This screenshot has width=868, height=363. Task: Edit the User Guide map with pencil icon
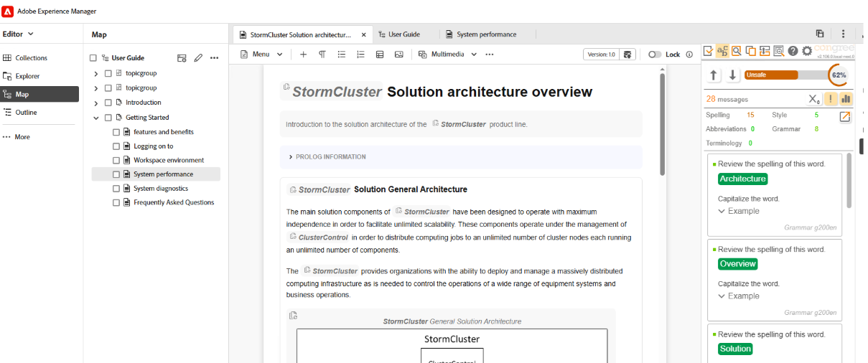tap(198, 58)
